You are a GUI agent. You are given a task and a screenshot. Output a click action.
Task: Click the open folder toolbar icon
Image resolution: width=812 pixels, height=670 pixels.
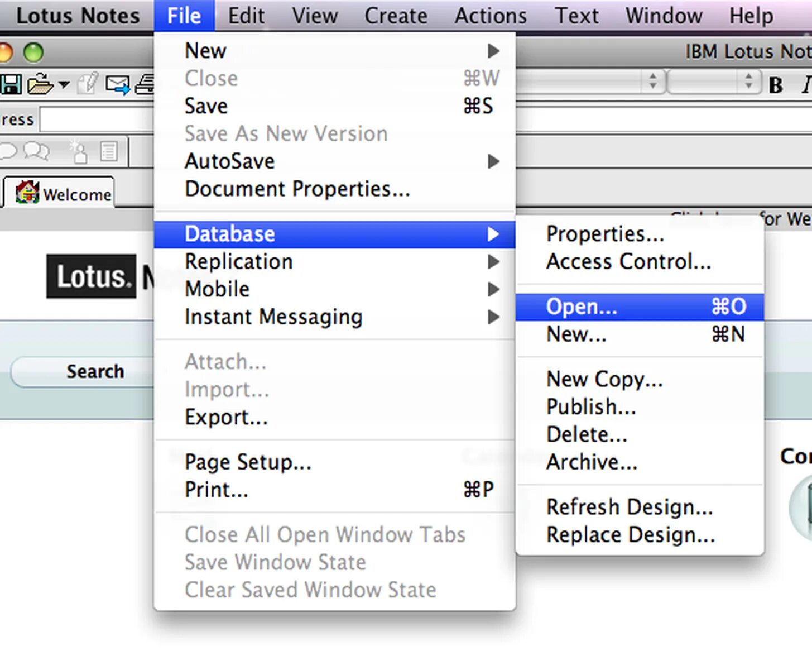(x=40, y=84)
